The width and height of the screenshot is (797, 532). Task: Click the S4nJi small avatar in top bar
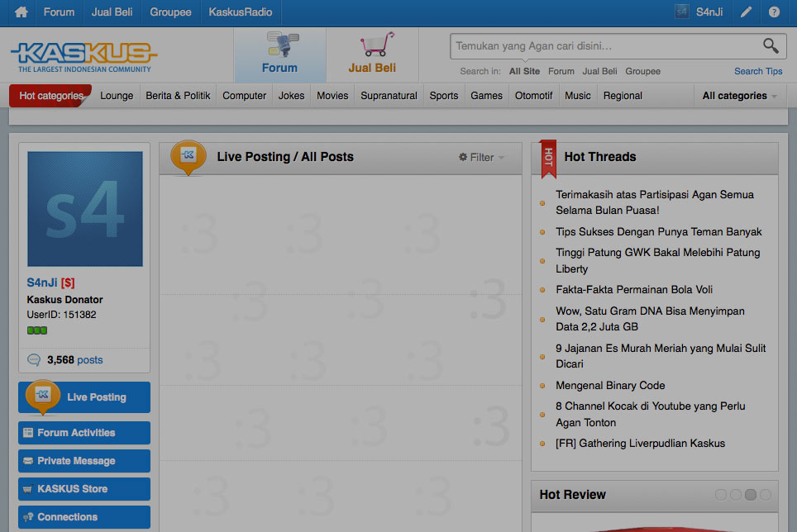(x=681, y=12)
